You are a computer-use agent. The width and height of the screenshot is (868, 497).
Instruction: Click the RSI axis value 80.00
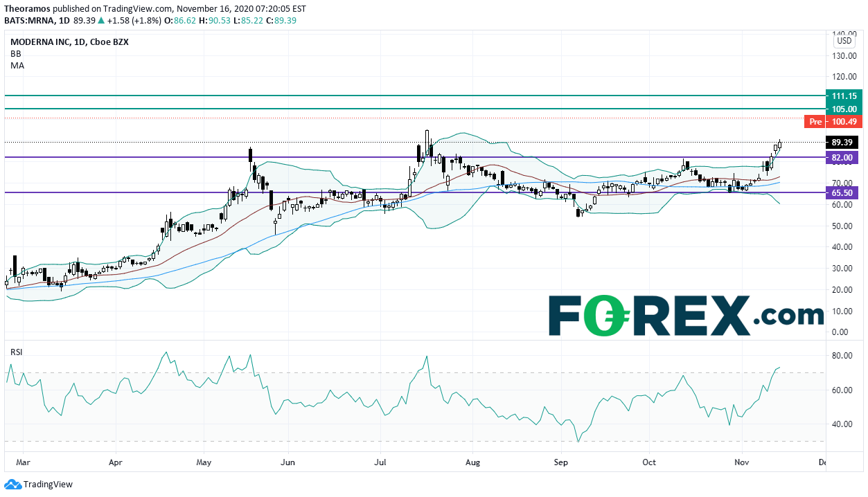pyautogui.click(x=842, y=356)
